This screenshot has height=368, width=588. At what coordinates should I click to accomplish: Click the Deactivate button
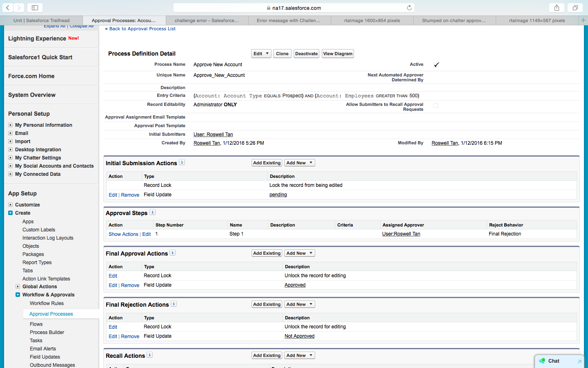click(306, 54)
